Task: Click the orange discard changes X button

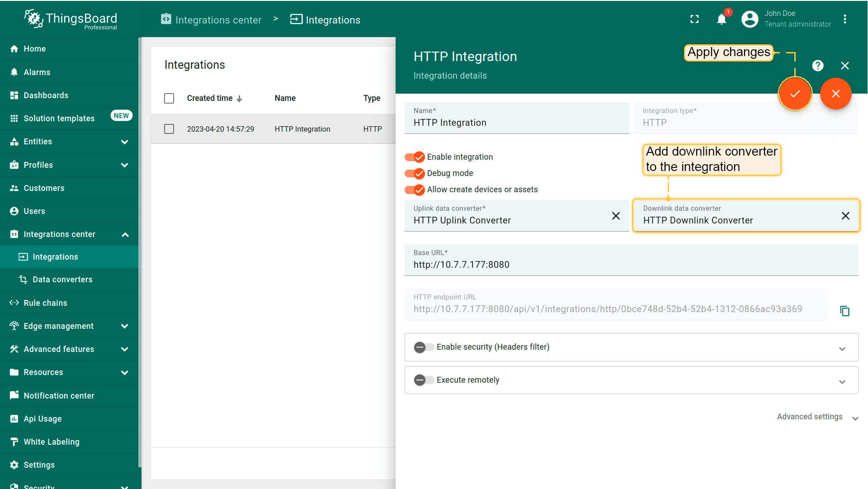Action: click(x=835, y=94)
